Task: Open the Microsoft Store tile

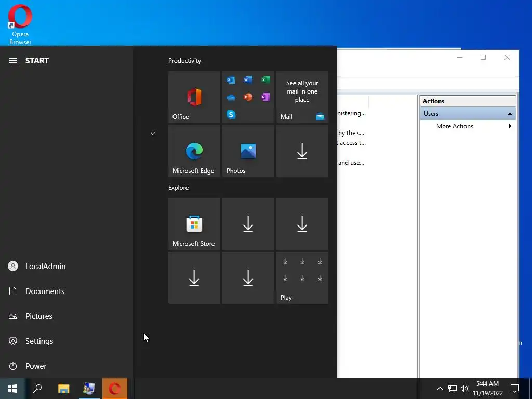Action: pyautogui.click(x=194, y=224)
